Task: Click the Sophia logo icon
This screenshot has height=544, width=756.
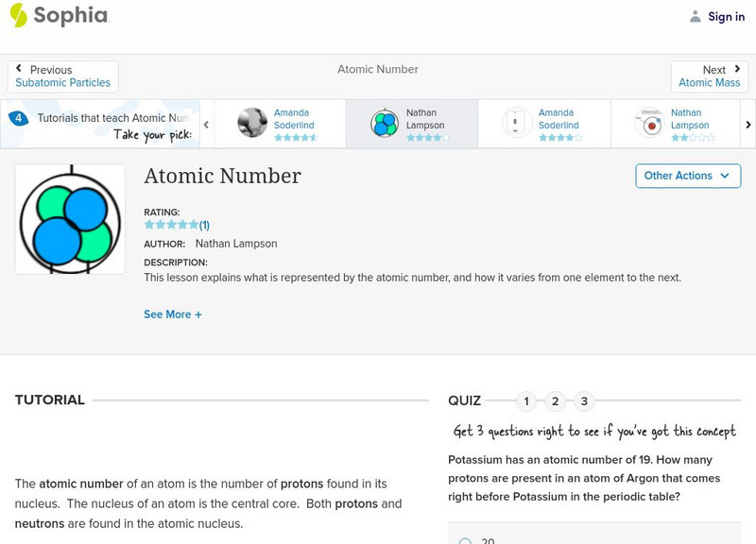Action: pyautogui.click(x=18, y=15)
